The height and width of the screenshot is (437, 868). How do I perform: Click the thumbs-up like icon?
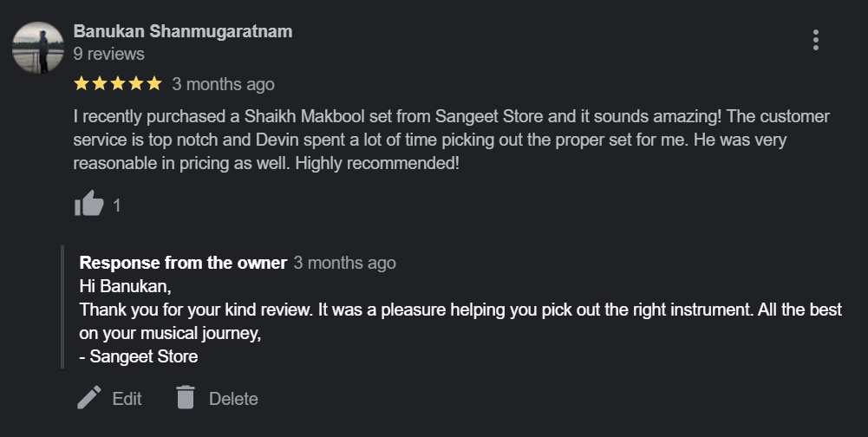(x=88, y=205)
